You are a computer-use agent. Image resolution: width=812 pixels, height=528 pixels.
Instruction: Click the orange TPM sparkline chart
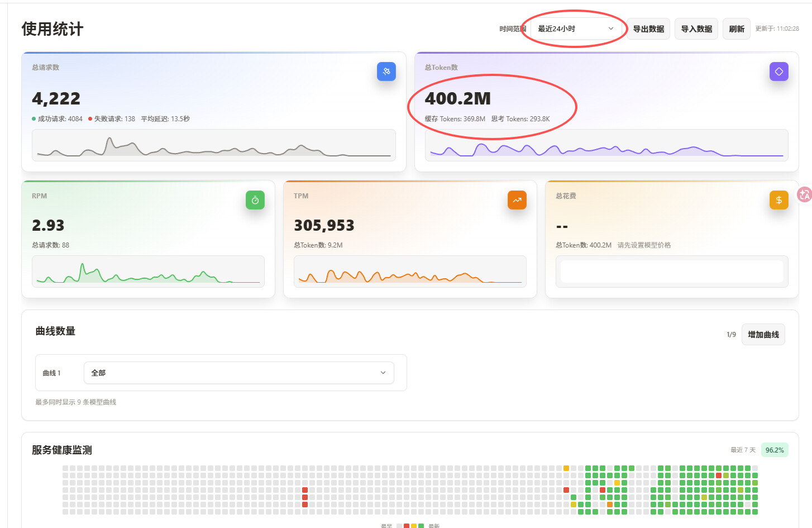(410, 272)
